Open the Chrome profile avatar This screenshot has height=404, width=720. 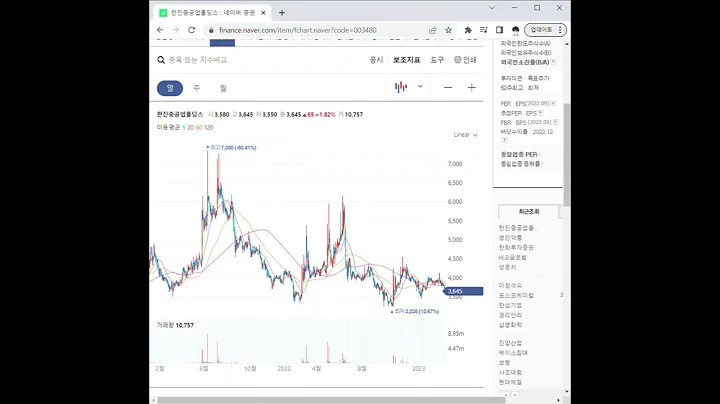515,30
